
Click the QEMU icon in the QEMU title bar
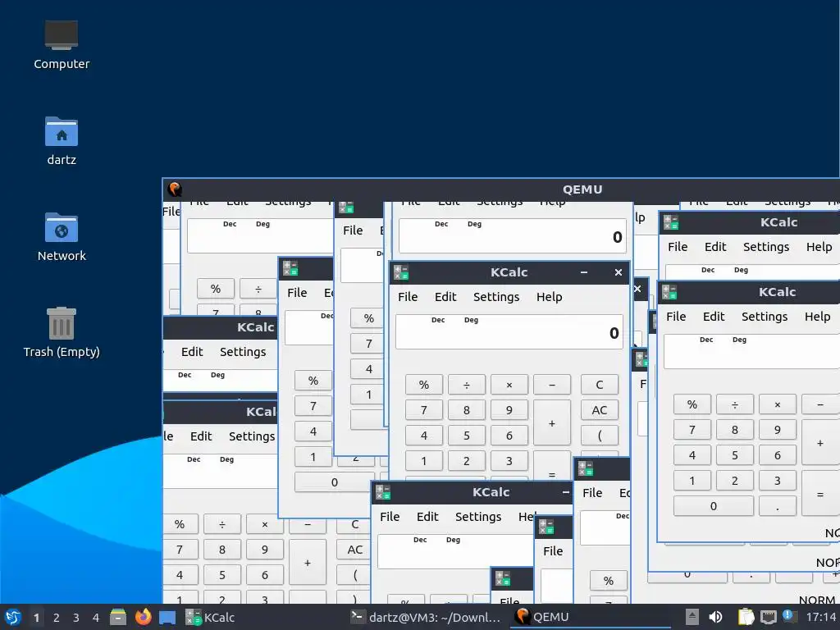(175, 189)
